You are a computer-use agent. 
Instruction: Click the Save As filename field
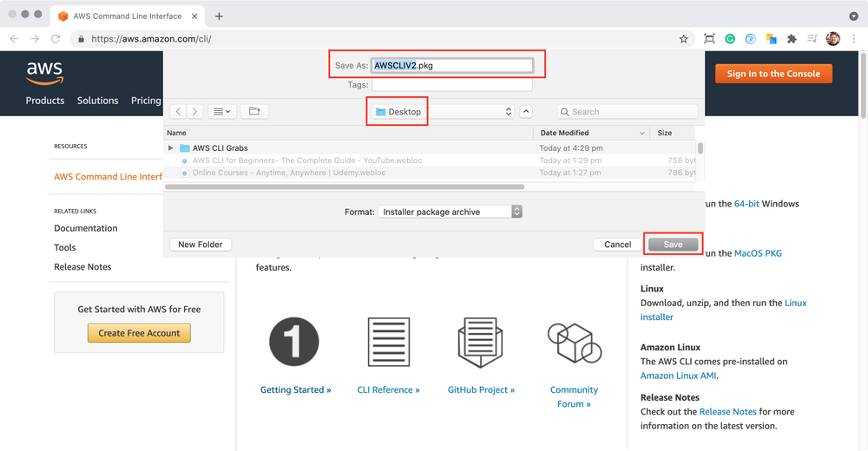452,65
